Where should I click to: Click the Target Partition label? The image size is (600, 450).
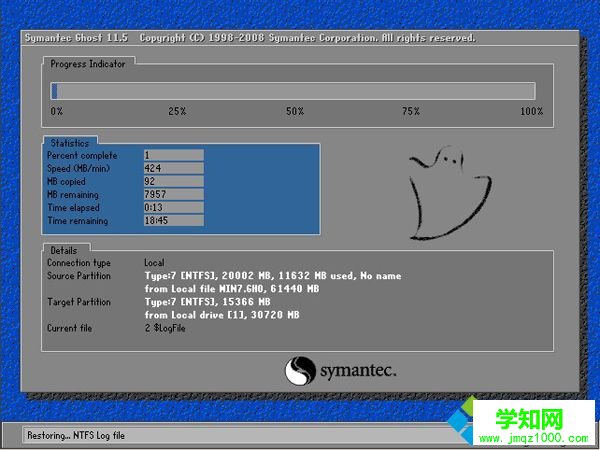[79, 302]
